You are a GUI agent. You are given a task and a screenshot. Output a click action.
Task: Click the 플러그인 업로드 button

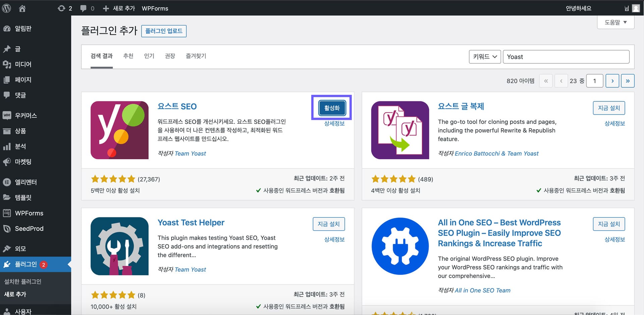(164, 31)
